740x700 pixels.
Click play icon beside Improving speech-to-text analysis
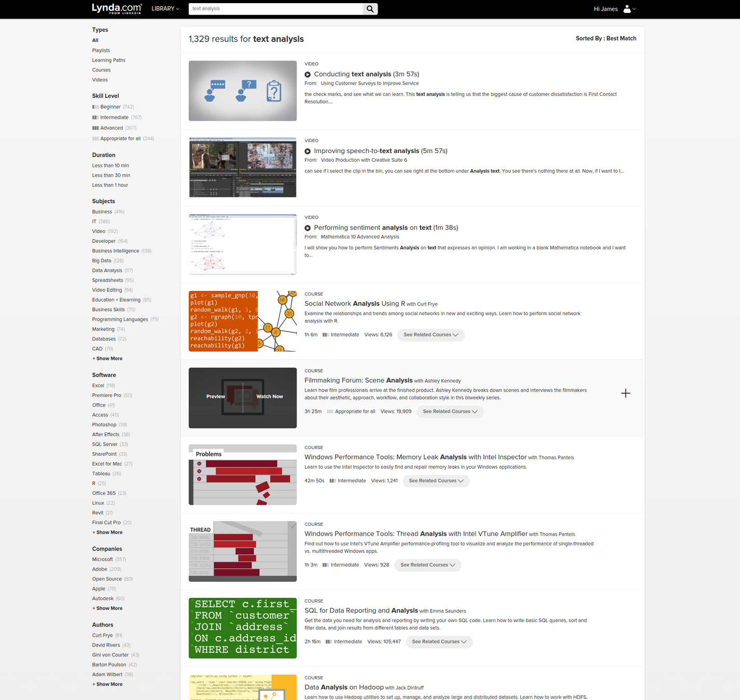[308, 151]
